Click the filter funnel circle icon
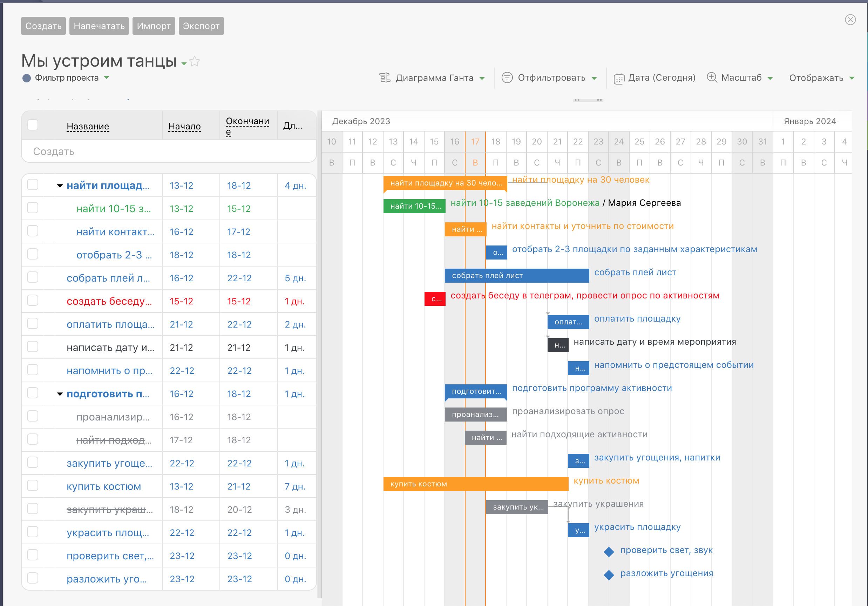868x606 pixels. point(507,78)
